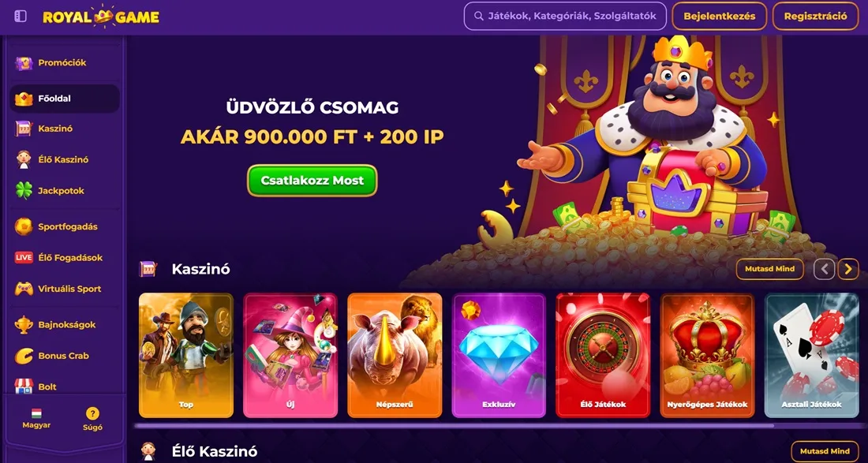Open Promóciók via its treasure chest icon
The width and height of the screenshot is (868, 463).
[24, 63]
